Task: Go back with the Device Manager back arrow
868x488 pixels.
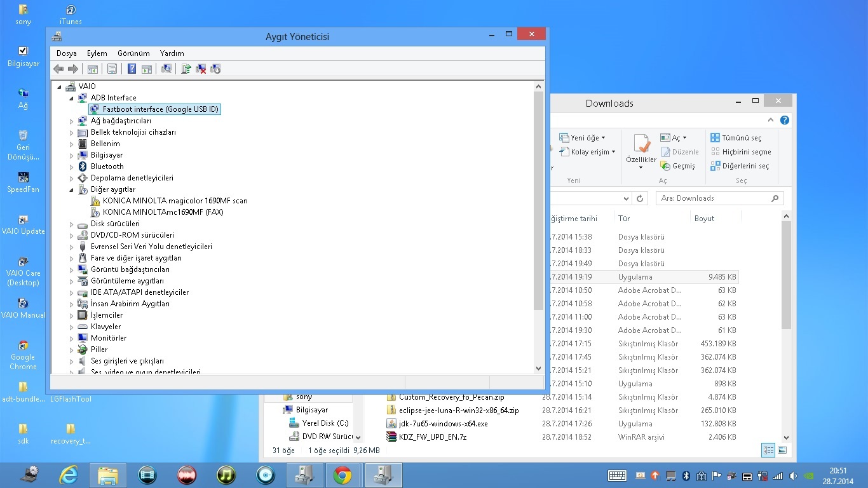Action: (58, 69)
